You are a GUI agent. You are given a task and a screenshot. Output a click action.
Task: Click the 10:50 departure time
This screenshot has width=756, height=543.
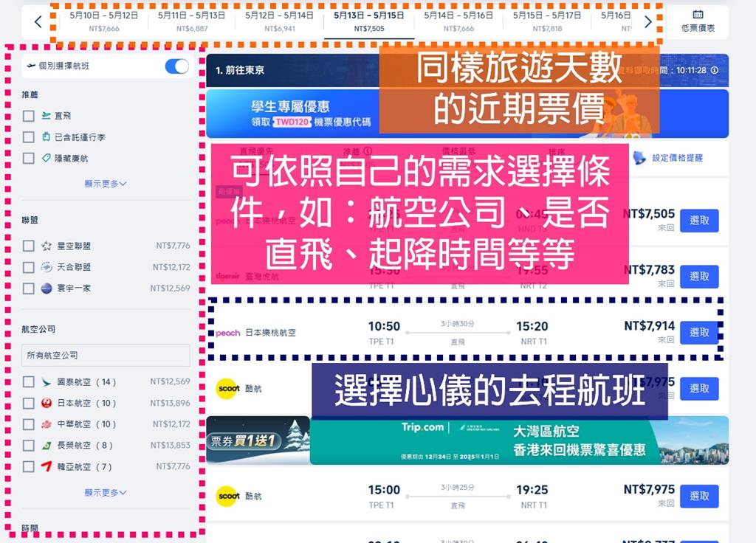[x=384, y=326]
